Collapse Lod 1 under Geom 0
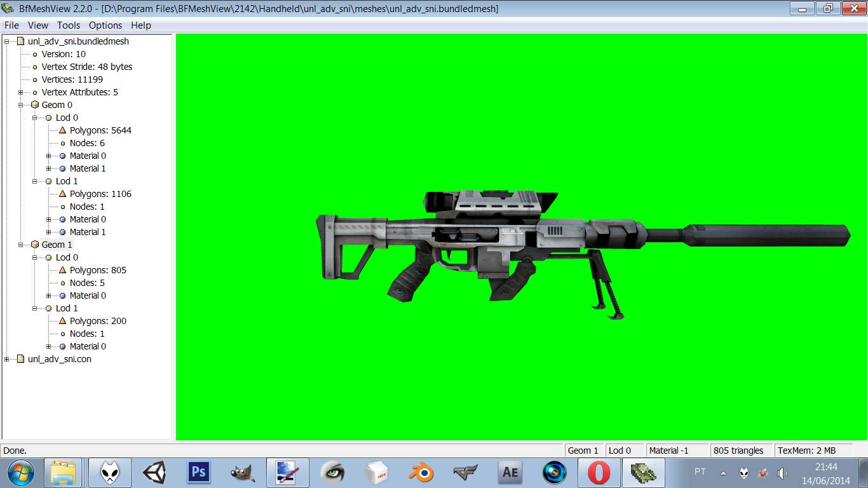 (36, 181)
